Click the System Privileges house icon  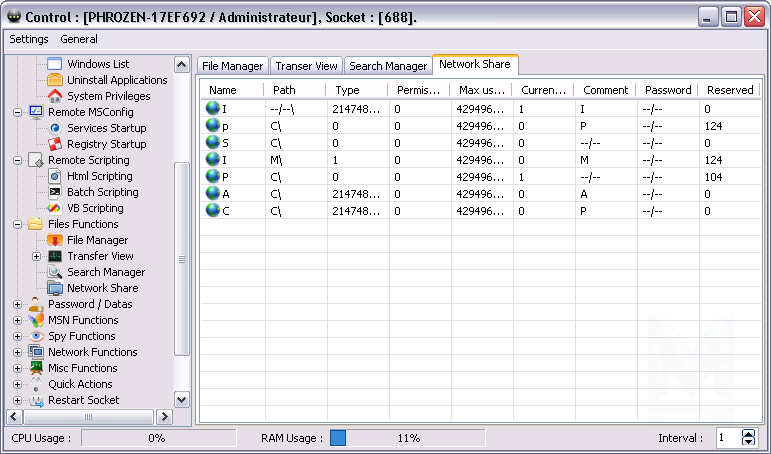(55, 96)
